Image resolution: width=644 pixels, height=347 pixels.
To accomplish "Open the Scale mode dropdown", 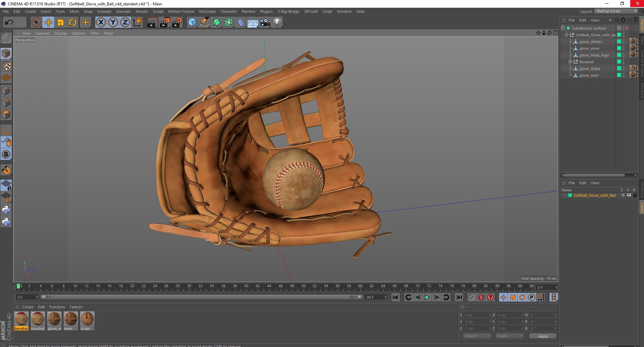I will click(509, 336).
